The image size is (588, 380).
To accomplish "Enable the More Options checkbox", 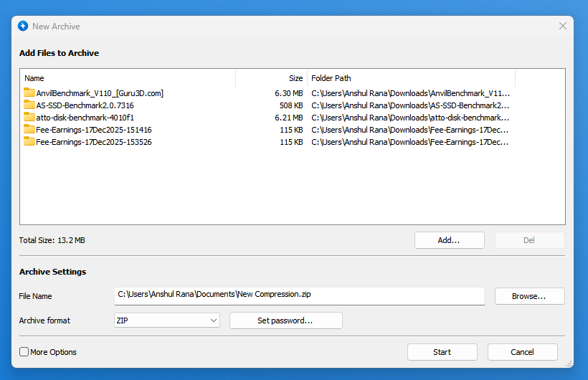I will click(24, 352).
